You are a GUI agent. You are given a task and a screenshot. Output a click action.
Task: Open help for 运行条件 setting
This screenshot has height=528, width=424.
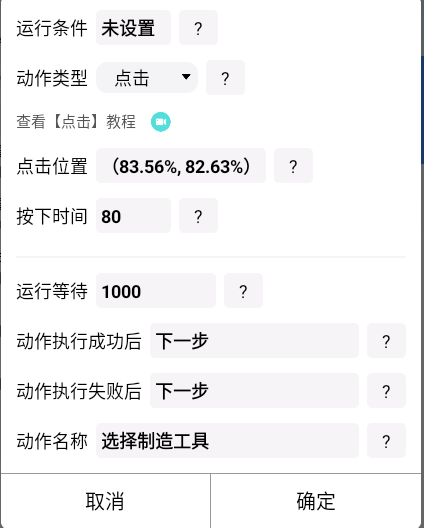coord(198,28)
